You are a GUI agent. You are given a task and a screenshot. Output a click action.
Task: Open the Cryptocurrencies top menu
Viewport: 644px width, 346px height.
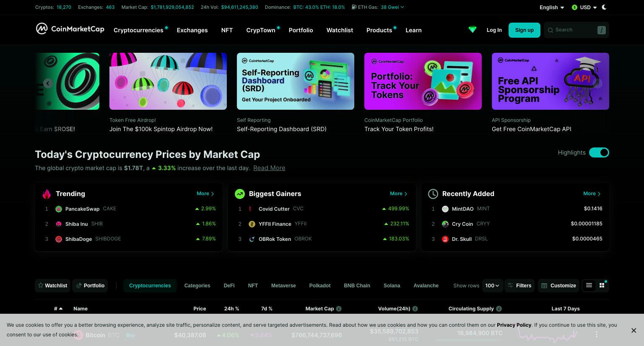click(138, 30)
